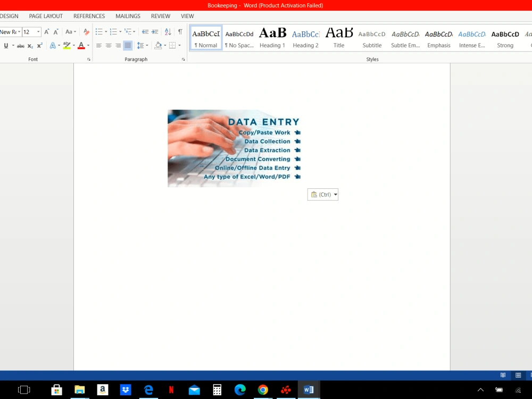Open Dropbox from the taskbar

(x=126, y=390)
